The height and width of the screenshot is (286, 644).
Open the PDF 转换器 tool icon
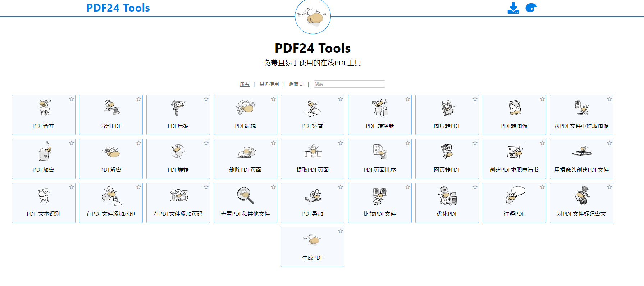coord(380,108)
